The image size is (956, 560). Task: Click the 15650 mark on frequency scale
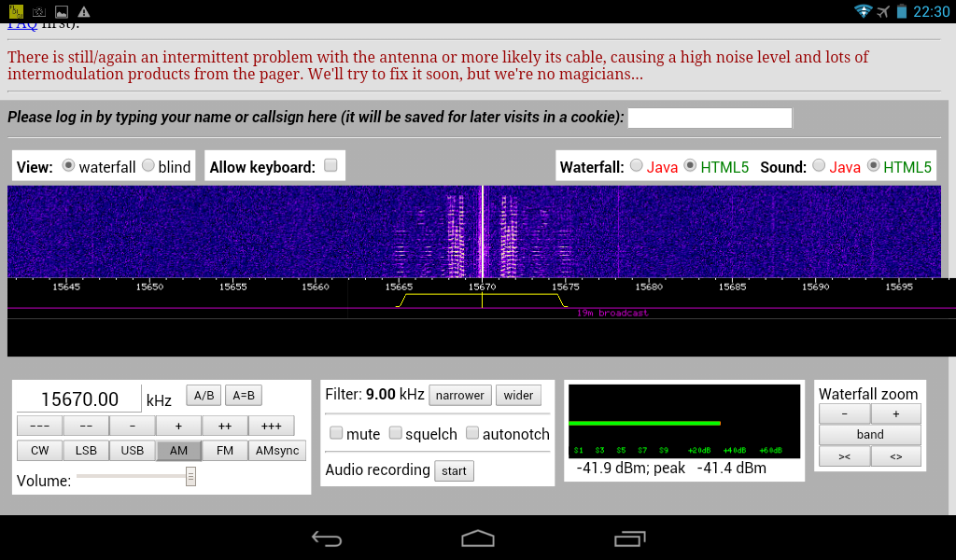(149, 287)
